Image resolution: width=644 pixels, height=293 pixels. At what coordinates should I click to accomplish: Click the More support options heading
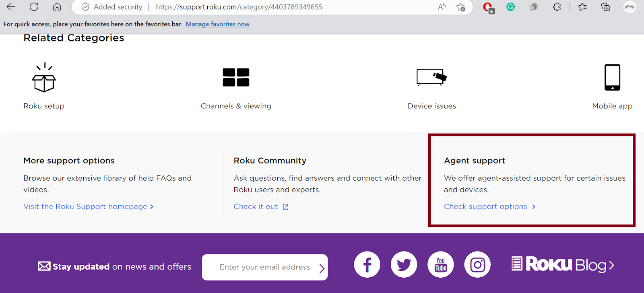tap(69, 161)
